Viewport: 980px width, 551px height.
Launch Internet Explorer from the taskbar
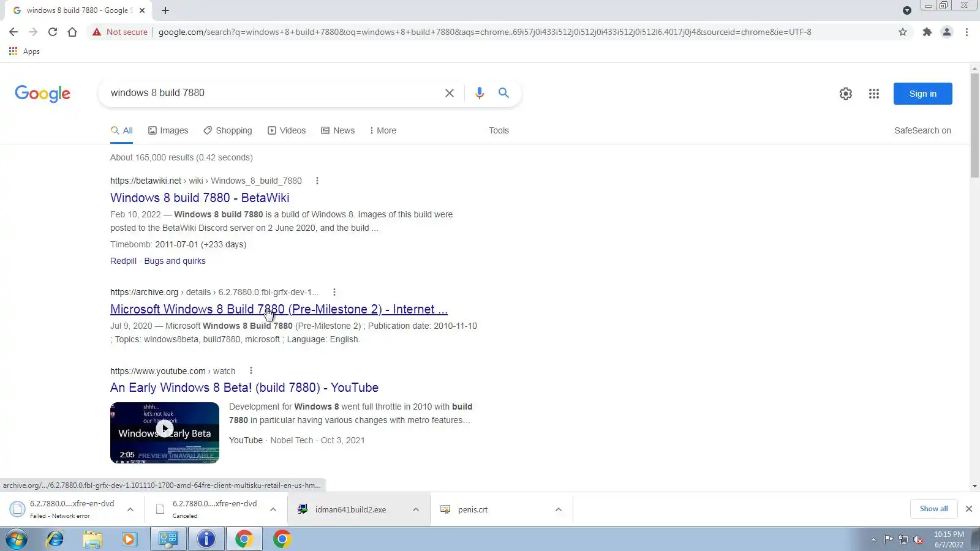[55, 539]
